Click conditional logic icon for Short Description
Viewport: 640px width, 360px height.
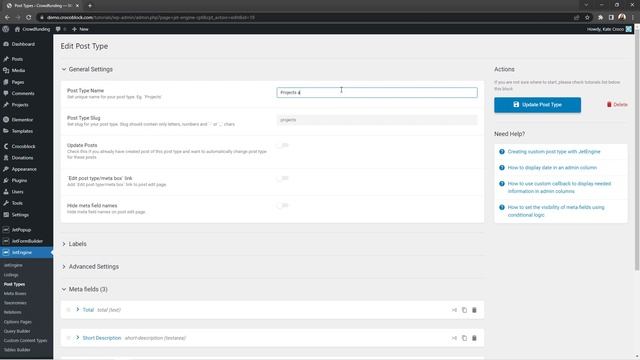coord(454,338)
